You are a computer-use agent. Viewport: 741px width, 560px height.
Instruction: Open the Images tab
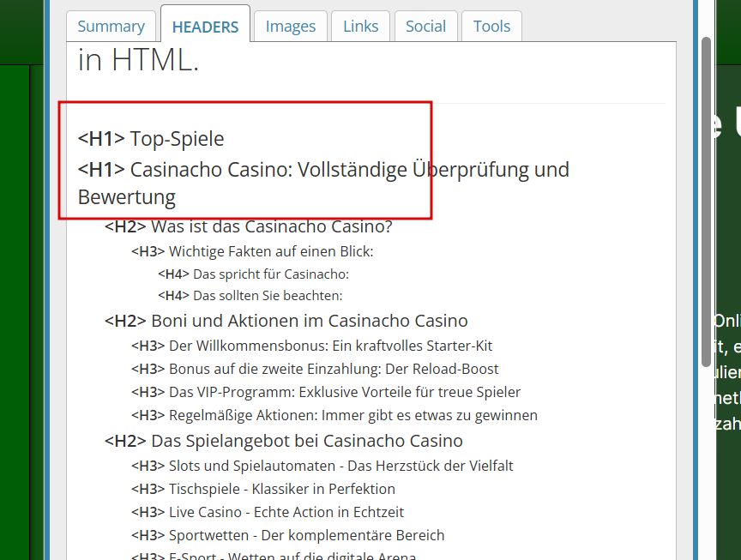pyautogui.click(x=290, y=26)
